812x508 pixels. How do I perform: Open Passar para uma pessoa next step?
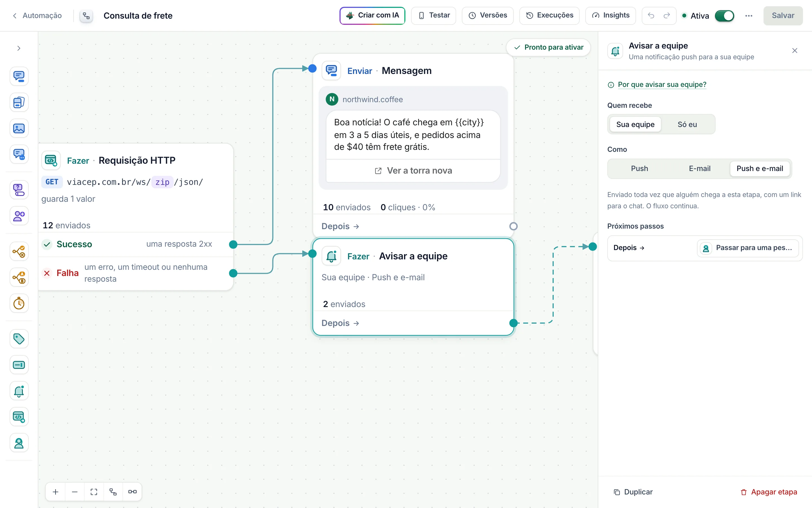(748, 248)
